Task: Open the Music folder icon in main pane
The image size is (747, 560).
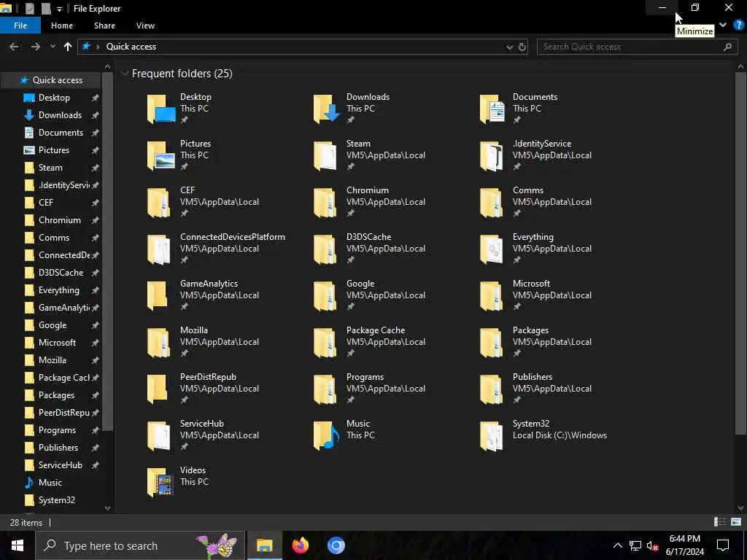Action: click(326, 435)
